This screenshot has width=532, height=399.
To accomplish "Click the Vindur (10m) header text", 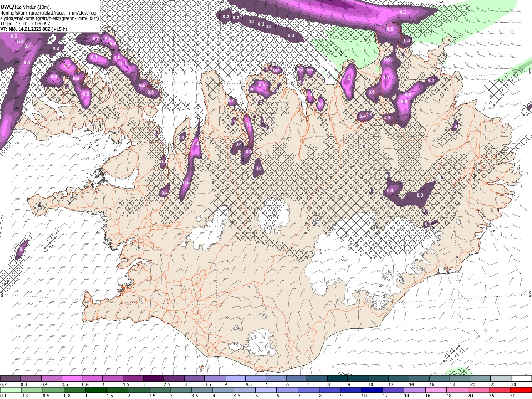I will [x=37, y=7].
